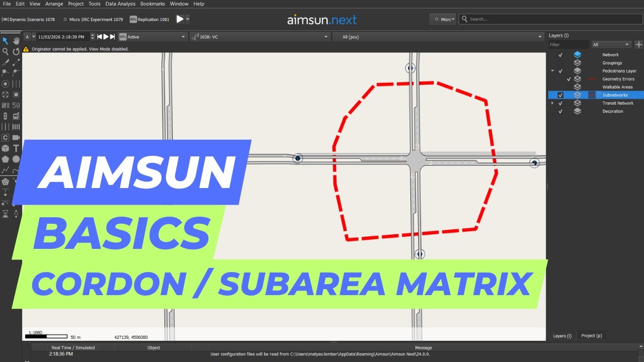Open the Active replication dropdown
The image size is (644, 362).
[152, 37]
